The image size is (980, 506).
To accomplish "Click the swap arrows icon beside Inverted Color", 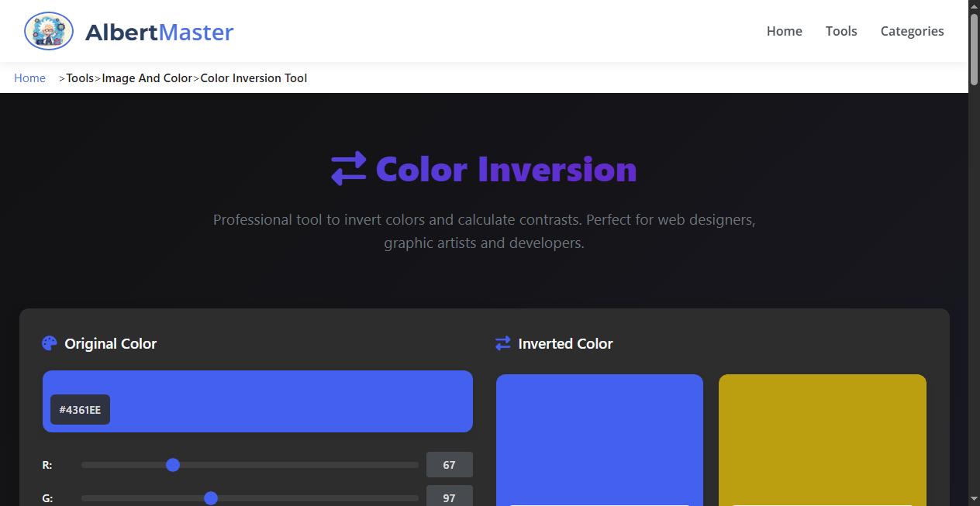I will coord(502,343).
